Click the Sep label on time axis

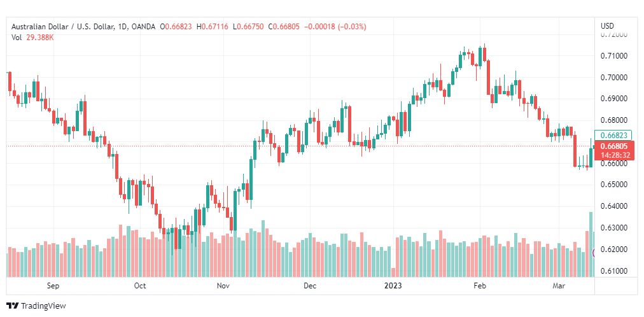coord(53,286)
